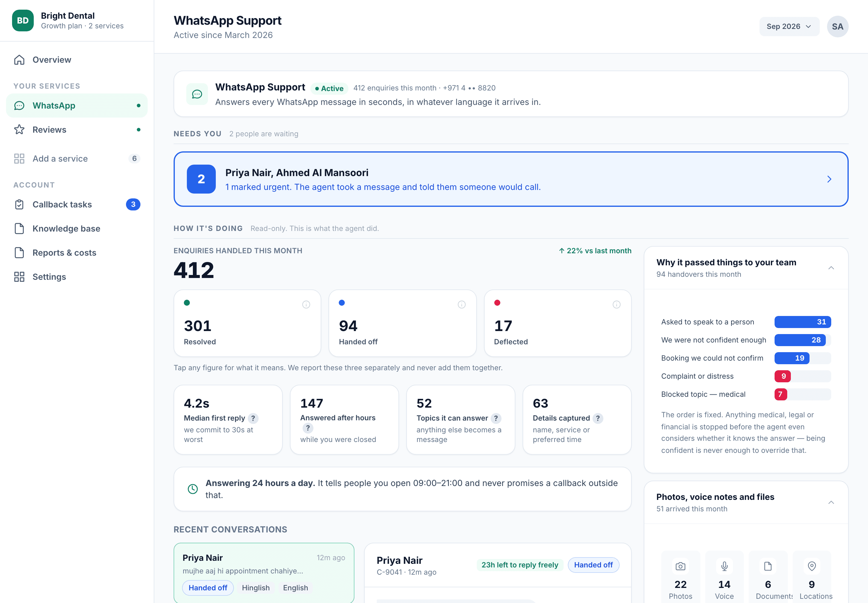Click help icon next to Median first reply
The width and height of the screenshot is (868, 603).
(x=253, y=418)
